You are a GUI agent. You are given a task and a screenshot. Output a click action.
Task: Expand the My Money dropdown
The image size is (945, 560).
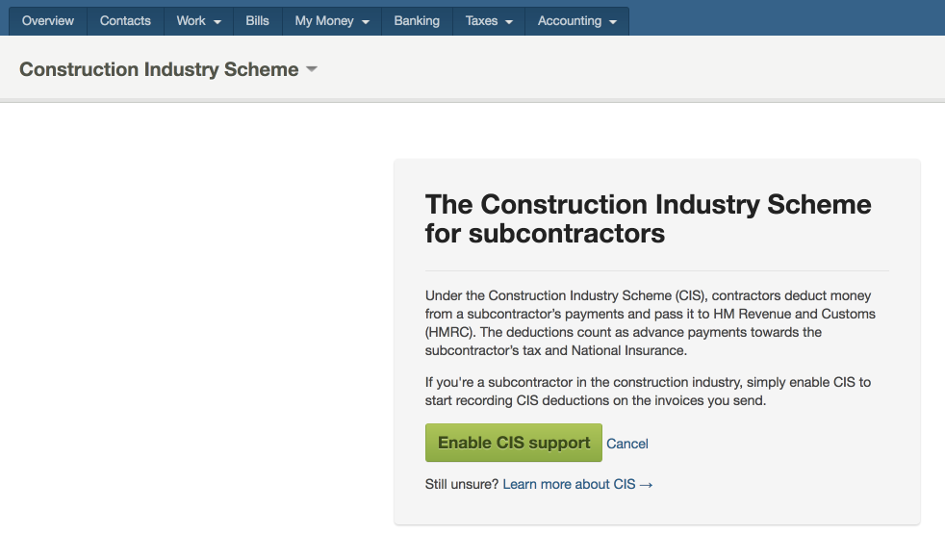(x=331, y=20)
